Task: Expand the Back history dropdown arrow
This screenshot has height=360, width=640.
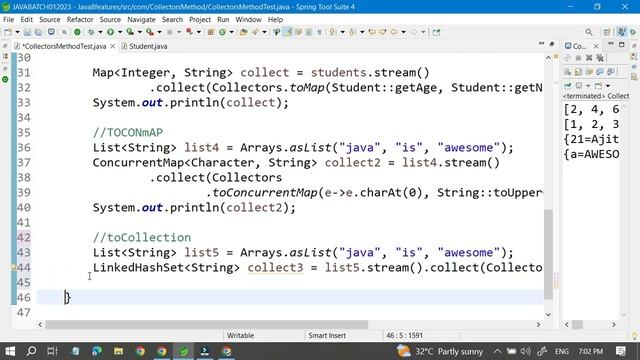Action: pyautogui.click(x=403, y=32)
